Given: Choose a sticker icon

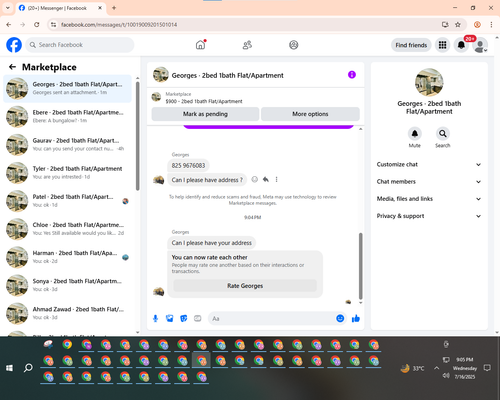Looking at the screenshot, I should 184,318.
